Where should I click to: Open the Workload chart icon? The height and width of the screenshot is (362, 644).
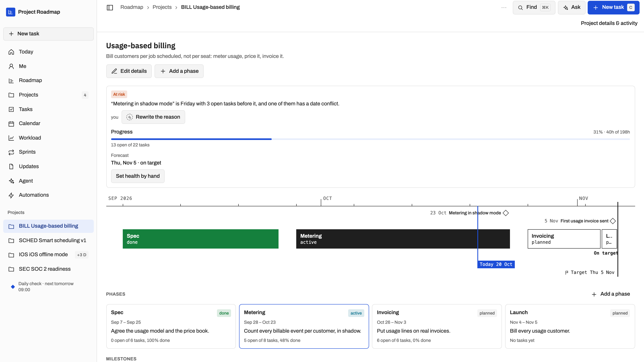[x=11, y=138]
